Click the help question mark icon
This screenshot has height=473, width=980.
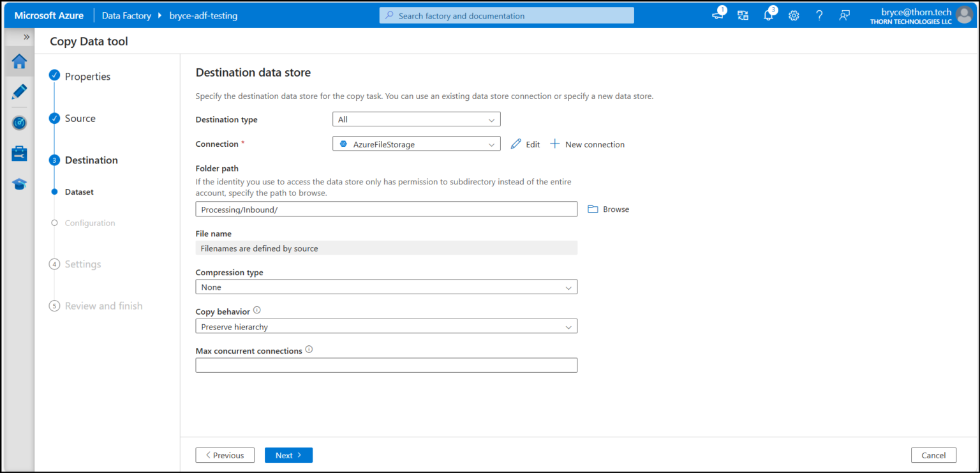(819, 15)
